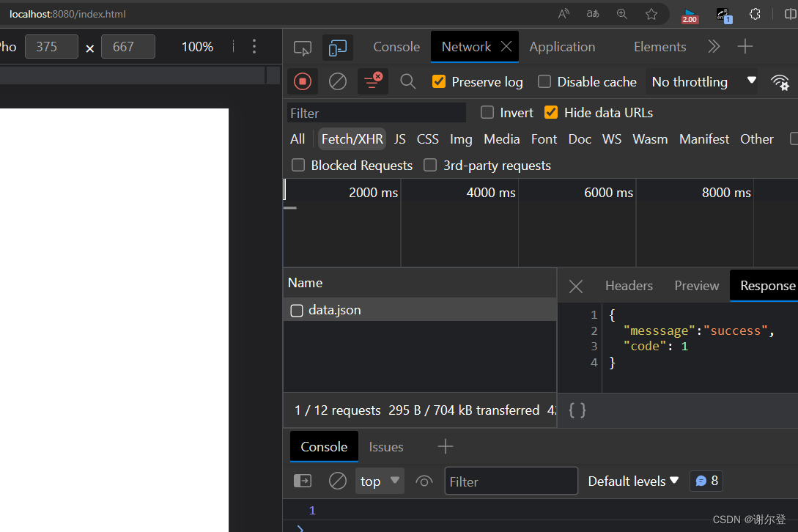Tick the Invert filter checkbox
Viewport: 798px width, 532px height.
(487, 112)
